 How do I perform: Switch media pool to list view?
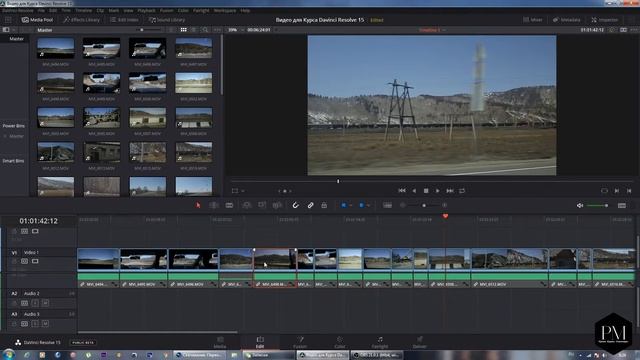(x=194, y=30)
